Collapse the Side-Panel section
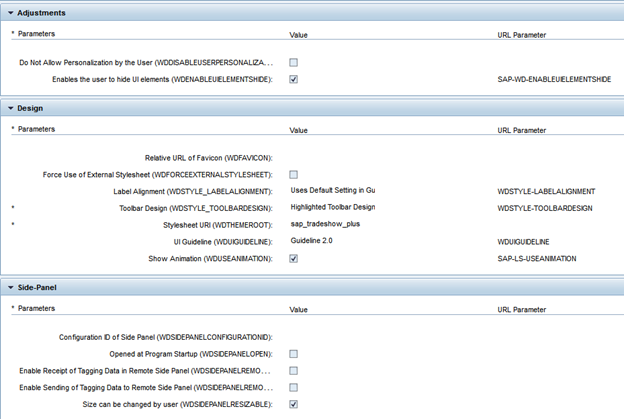624x419 pixels. pos(11,287)
